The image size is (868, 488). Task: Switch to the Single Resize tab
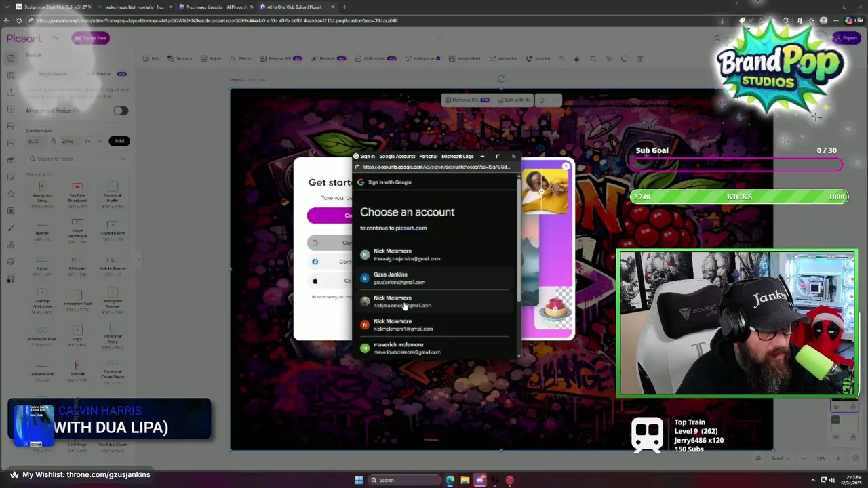[x=52, y=73]
